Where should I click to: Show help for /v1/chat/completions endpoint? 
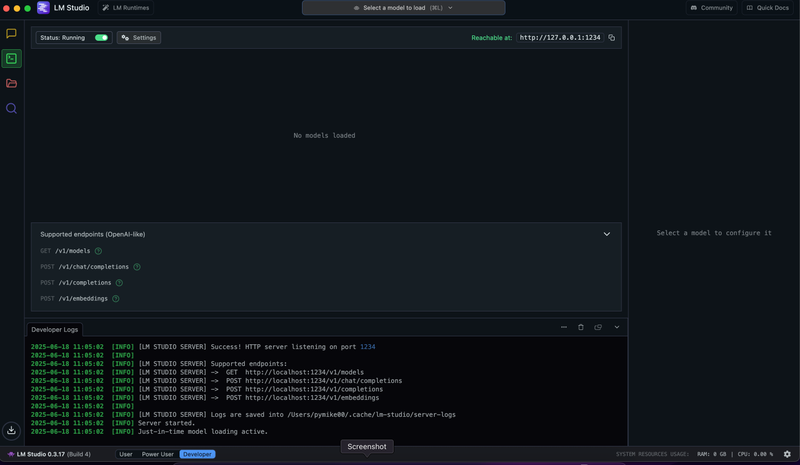tap(137, 267)
